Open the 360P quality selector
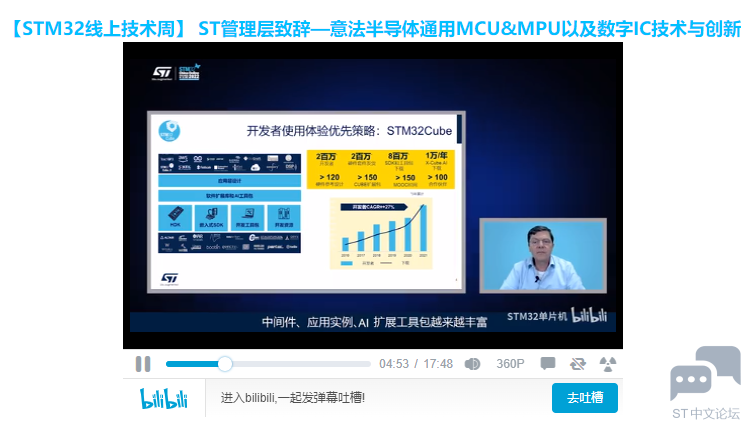This screenshot has height=429, width=749. (510, 364)
